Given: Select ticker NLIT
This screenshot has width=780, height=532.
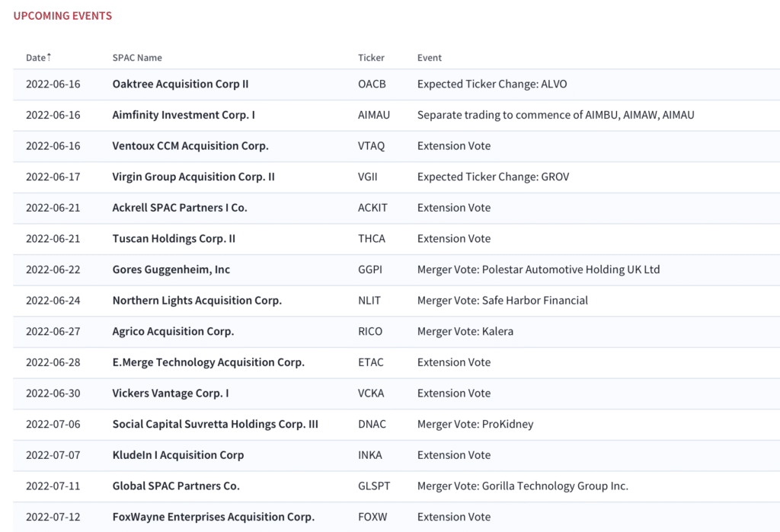Looking at the screenshot, I should [369, 301].
